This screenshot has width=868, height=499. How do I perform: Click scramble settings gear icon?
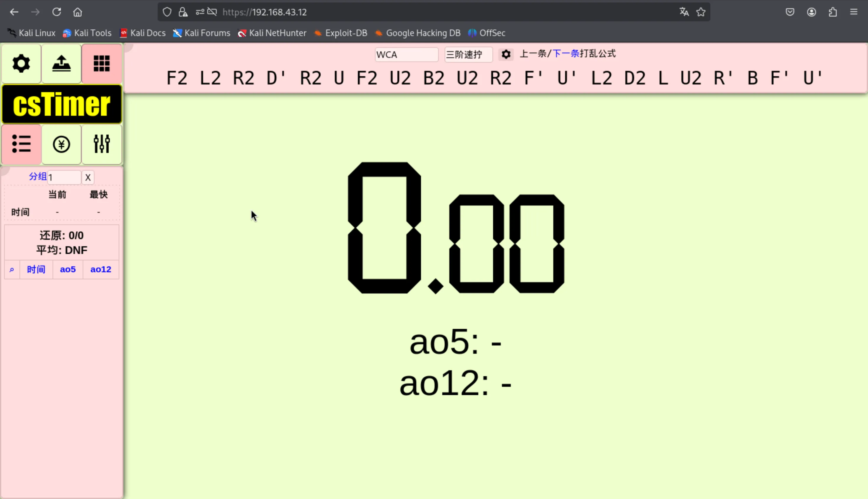(506, 54)
